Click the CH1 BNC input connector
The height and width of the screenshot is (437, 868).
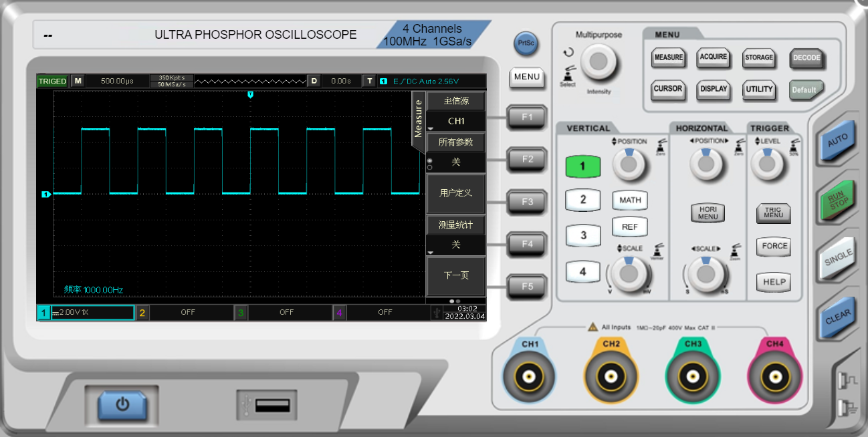pos(530,378)
